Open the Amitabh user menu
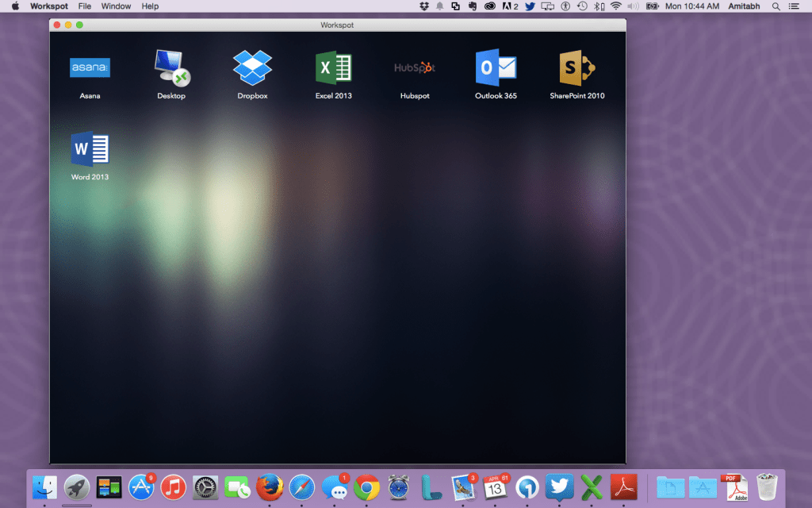The width and height of the screenshot is (812, 508). [x=744, y=6]
